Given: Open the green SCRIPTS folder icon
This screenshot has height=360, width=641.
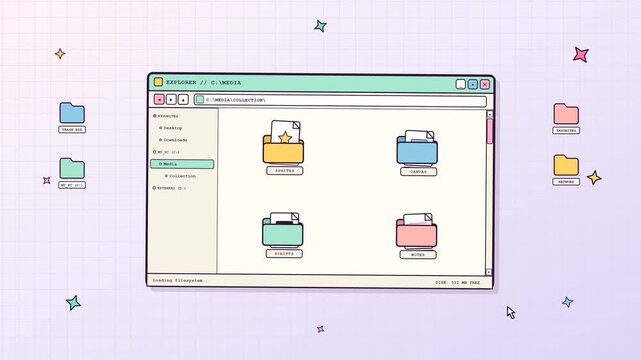Looking at the screenshot, I should click(282, 229).
